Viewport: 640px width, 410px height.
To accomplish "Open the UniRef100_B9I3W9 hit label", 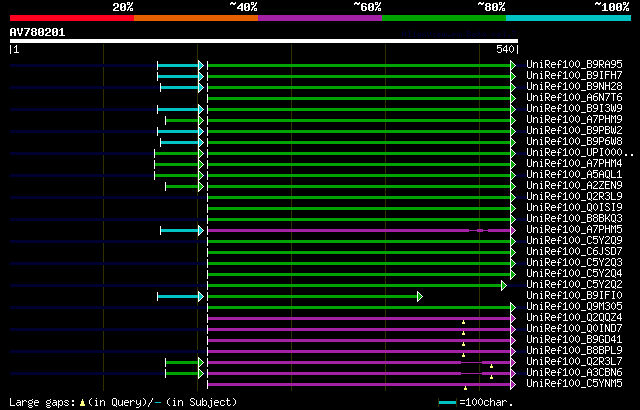I will pos(574,109).
